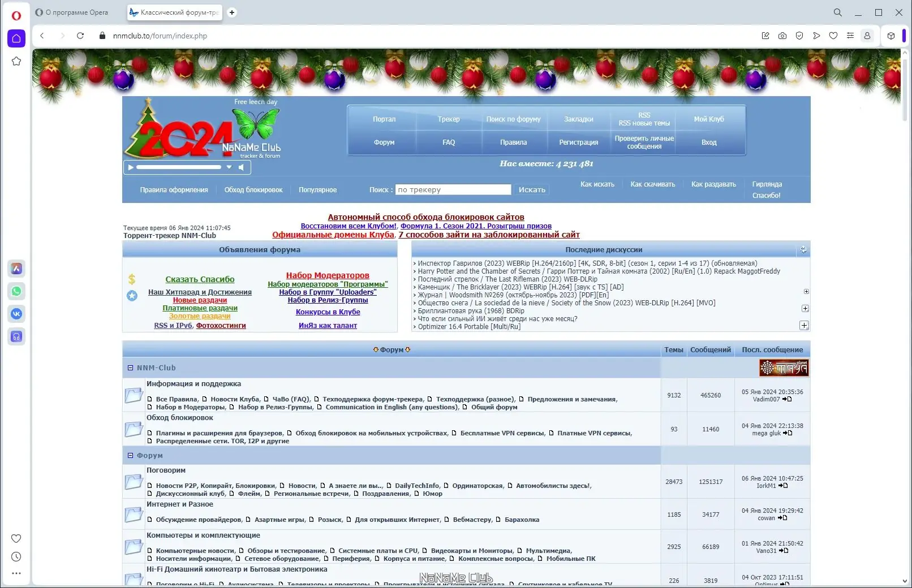Open browsing history clock in sidebar

point(16,557)
